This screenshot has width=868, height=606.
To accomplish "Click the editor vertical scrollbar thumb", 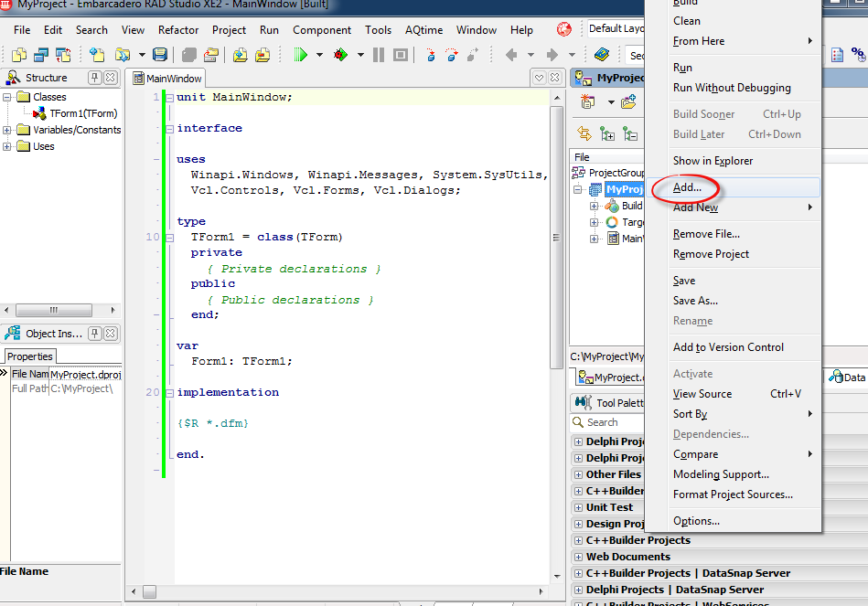I will tap(556, 238).
